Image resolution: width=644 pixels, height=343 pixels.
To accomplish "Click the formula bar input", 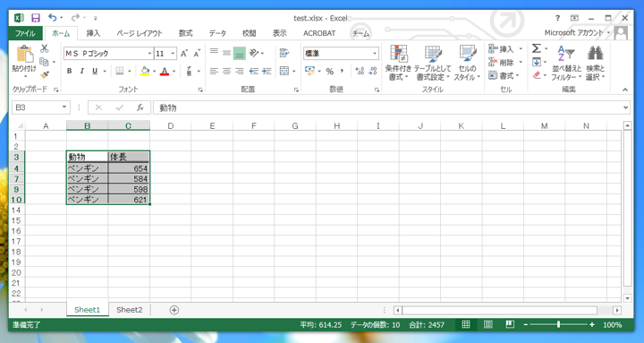I will point(388,107).
